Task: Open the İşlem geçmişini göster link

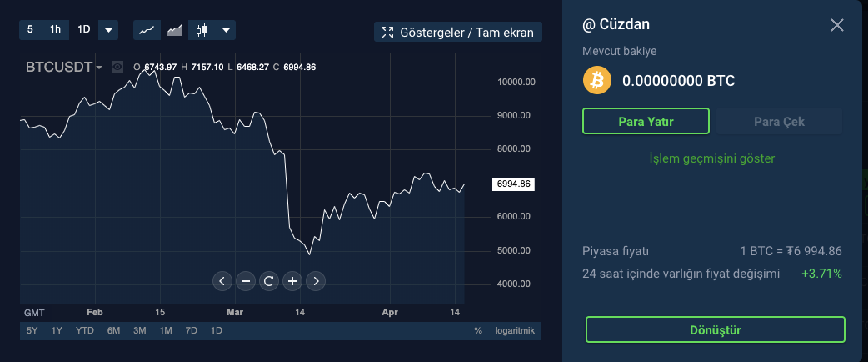Action: (x=712, y=158)
